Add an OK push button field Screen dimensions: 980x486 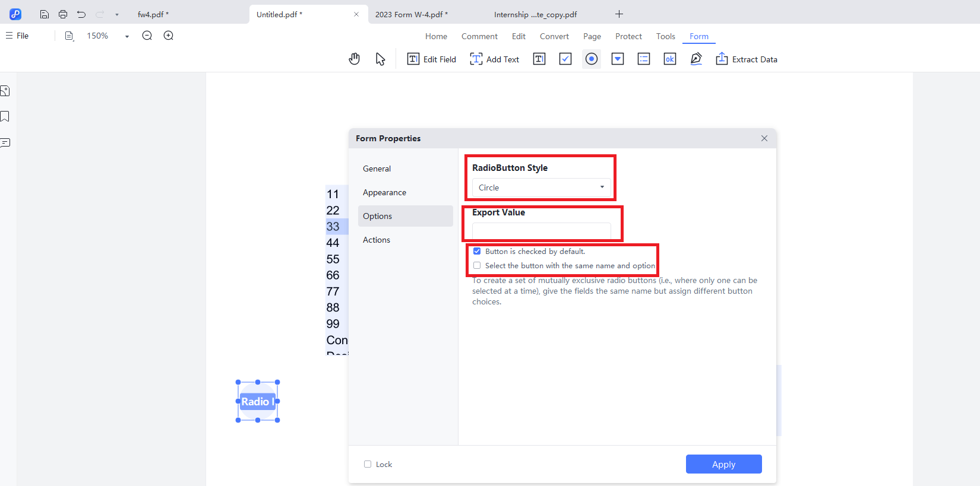670,59
